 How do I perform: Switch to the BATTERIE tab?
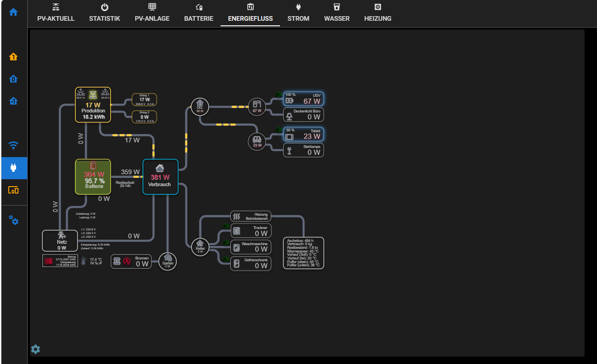pos(199,14)
